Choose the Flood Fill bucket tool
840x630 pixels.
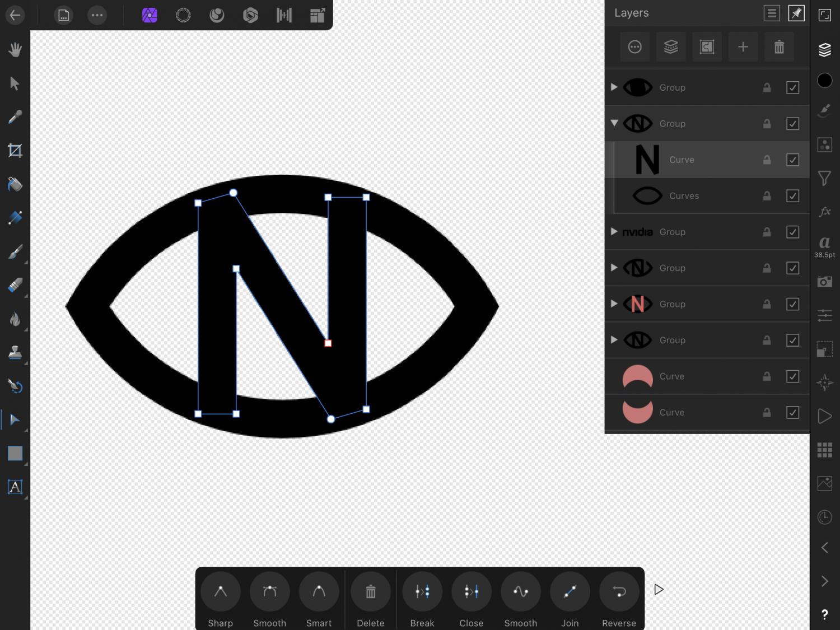click(15, 184)
